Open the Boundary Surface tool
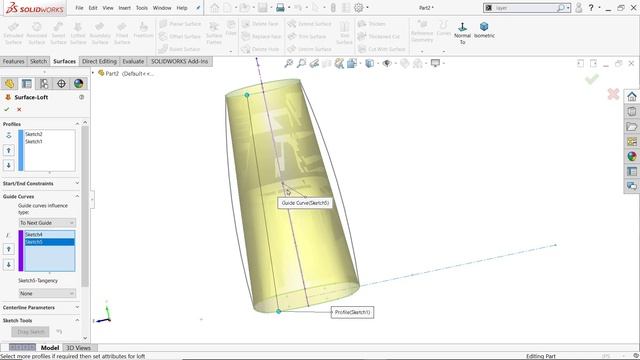The image size is (640, 360). pos(100,33)
